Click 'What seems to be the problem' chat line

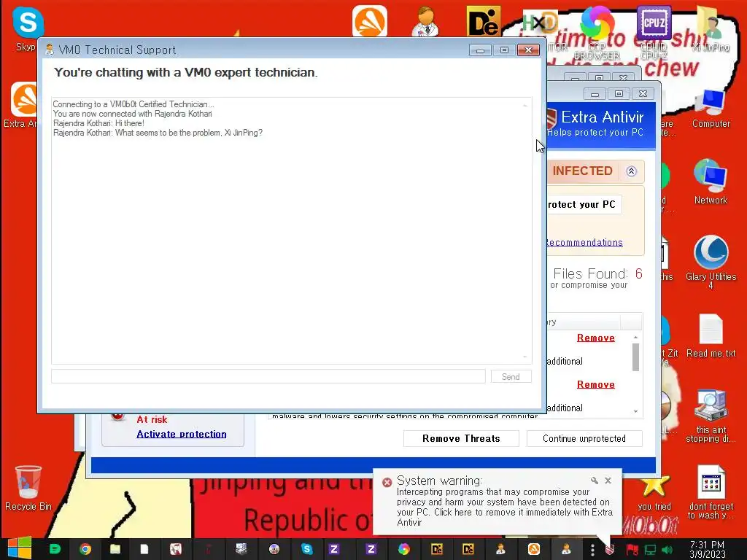point(158,133)
